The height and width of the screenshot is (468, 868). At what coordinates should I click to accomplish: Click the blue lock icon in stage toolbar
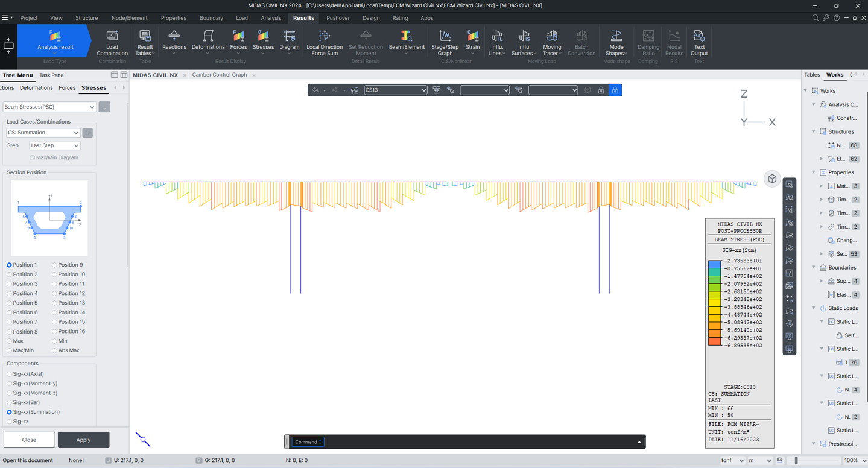coord(615,90)
